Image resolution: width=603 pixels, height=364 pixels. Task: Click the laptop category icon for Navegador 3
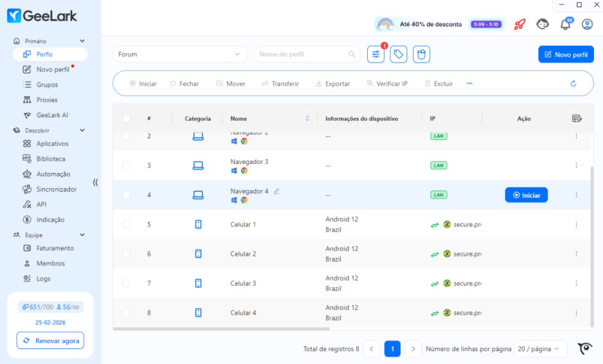coord(198,165)
